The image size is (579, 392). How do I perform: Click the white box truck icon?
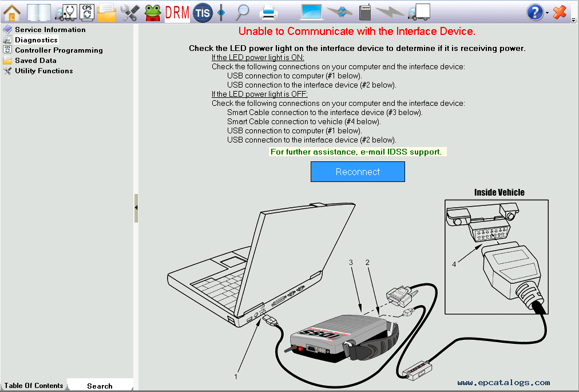[x=419, y=12]
